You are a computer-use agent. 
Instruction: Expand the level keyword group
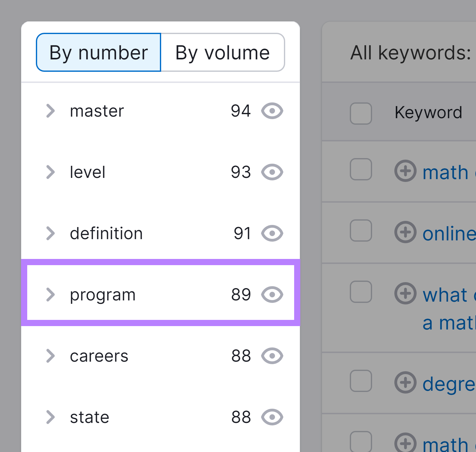(x=50, y=172)
